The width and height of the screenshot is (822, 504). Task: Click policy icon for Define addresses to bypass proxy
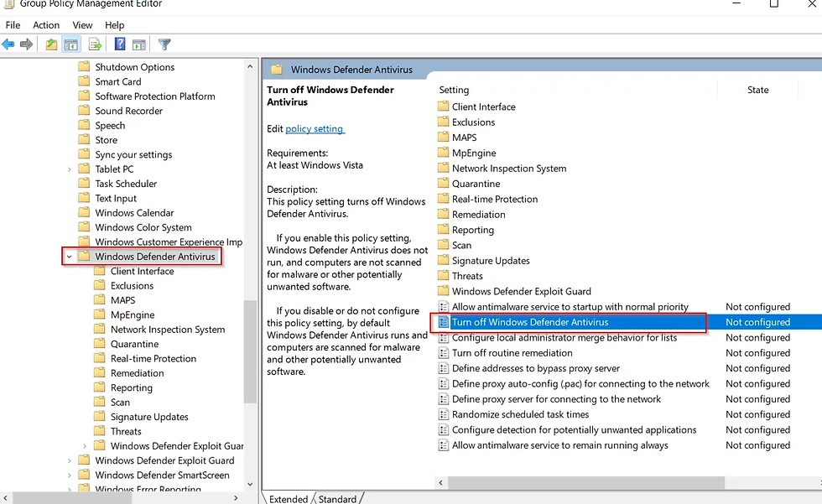[444, 368]
